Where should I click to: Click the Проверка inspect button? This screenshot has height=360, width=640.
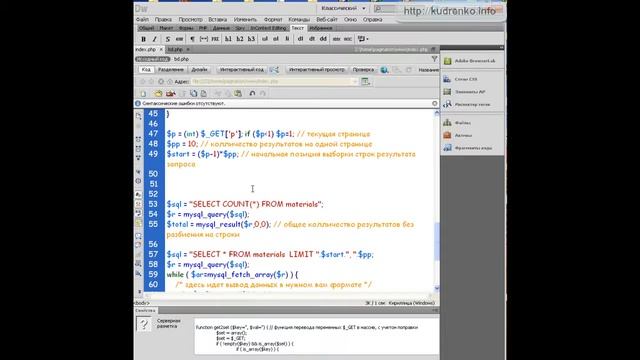tap(363, 70)
